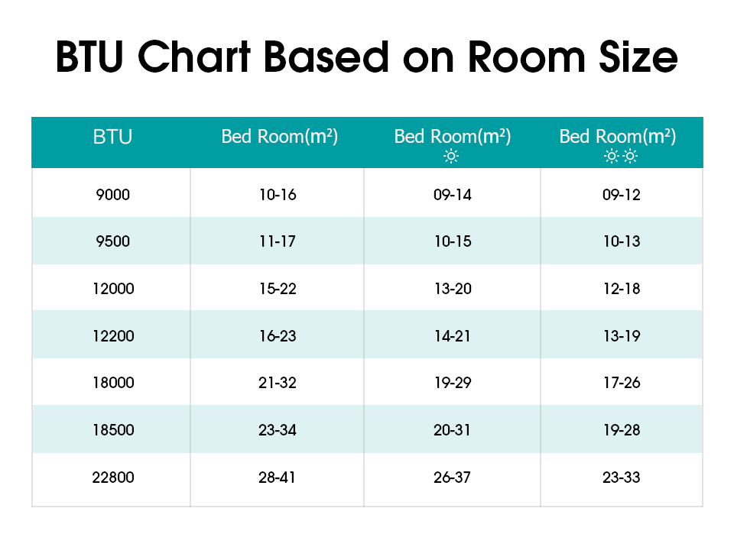
Task: Click the 10-16 room size cell
Action: coord(278,195)
